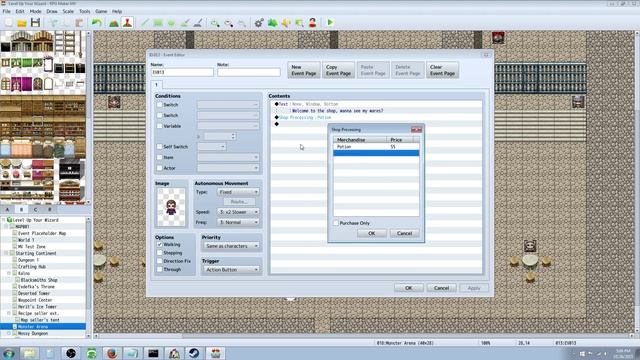Toggle the Purchase Only checkbox
This screenshot has height=360, width=640.
[336, 223]
